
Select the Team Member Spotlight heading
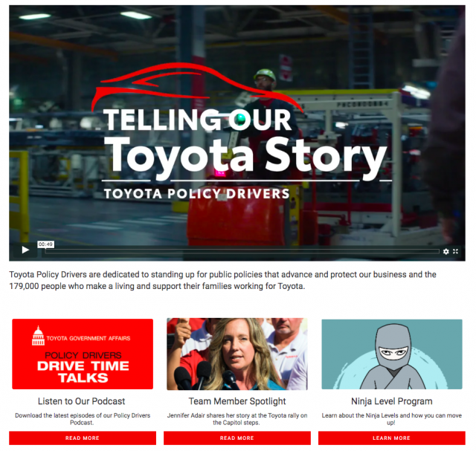point(237,401)
